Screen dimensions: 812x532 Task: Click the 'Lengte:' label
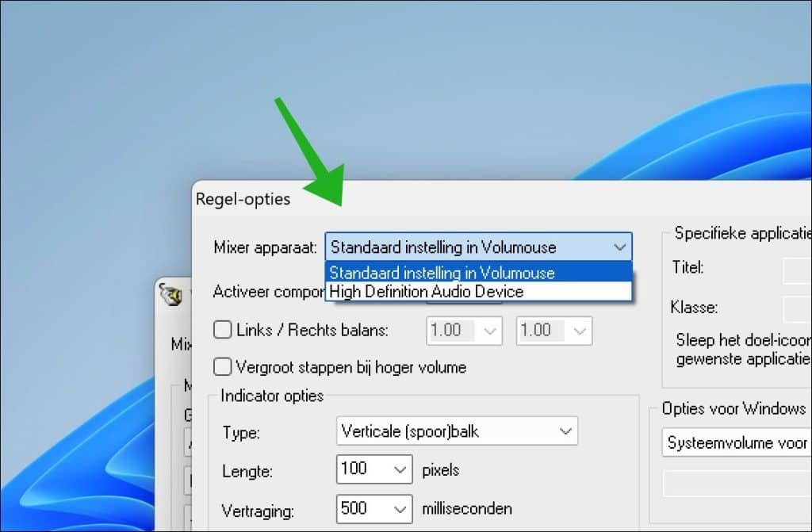pos(247,472)
